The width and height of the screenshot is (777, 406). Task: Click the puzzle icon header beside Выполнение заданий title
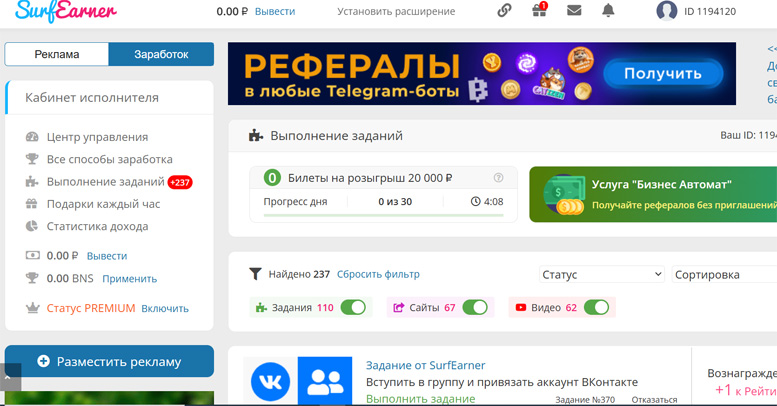click(256, 135)
